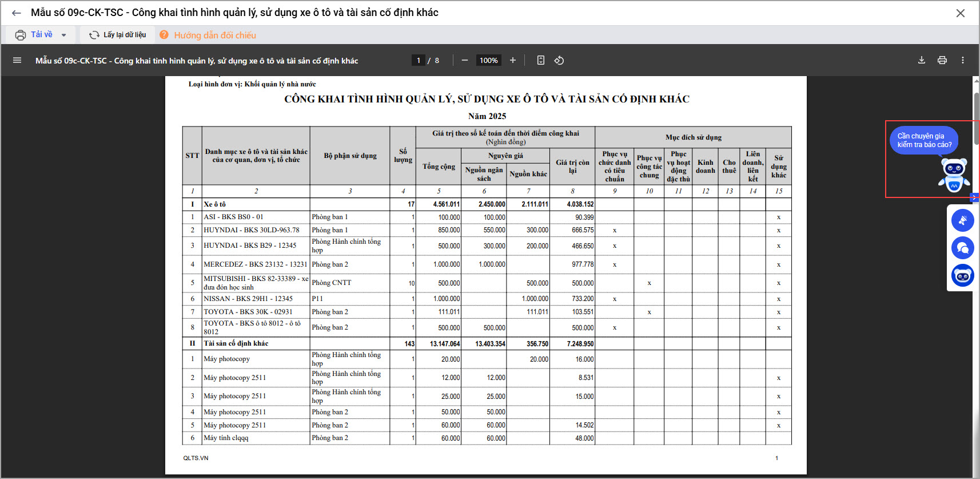Click the "HUYNDAI - BKS B29 - 12345" cell
The image size is (980, 479).
[256, 246]
